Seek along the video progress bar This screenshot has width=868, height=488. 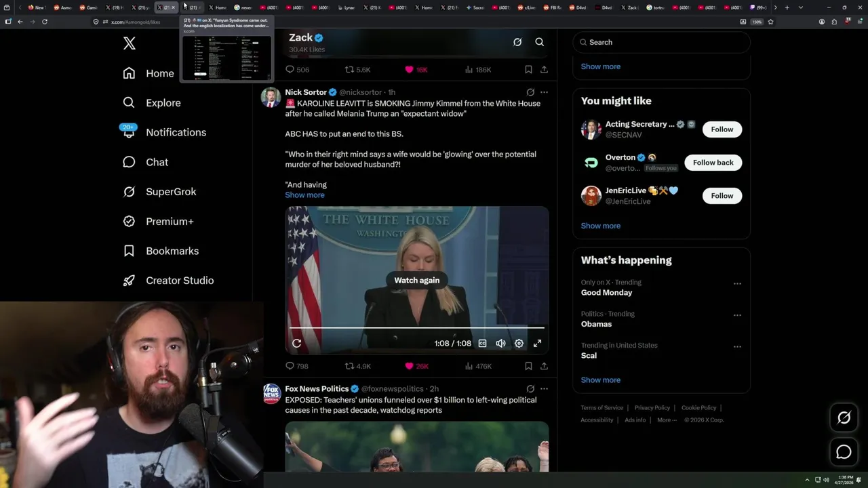coord(417,328)
